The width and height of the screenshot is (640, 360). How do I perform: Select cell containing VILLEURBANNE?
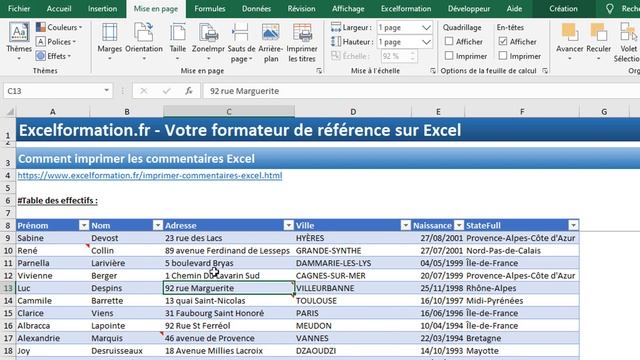pyautogui.click(x=353, y=288)
